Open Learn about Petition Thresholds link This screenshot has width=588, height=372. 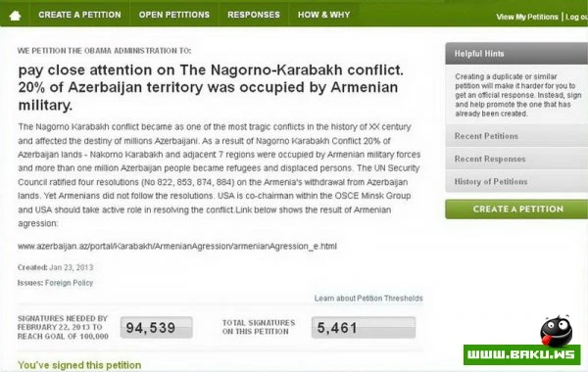coord(368,299)
